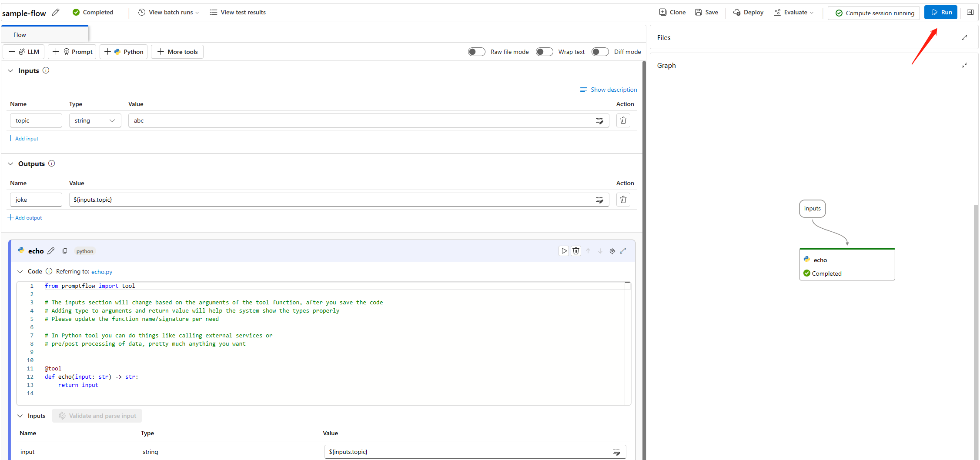The image size is (980, 460).
Task: Collapse the Graph panel
Action: point(964,65)
